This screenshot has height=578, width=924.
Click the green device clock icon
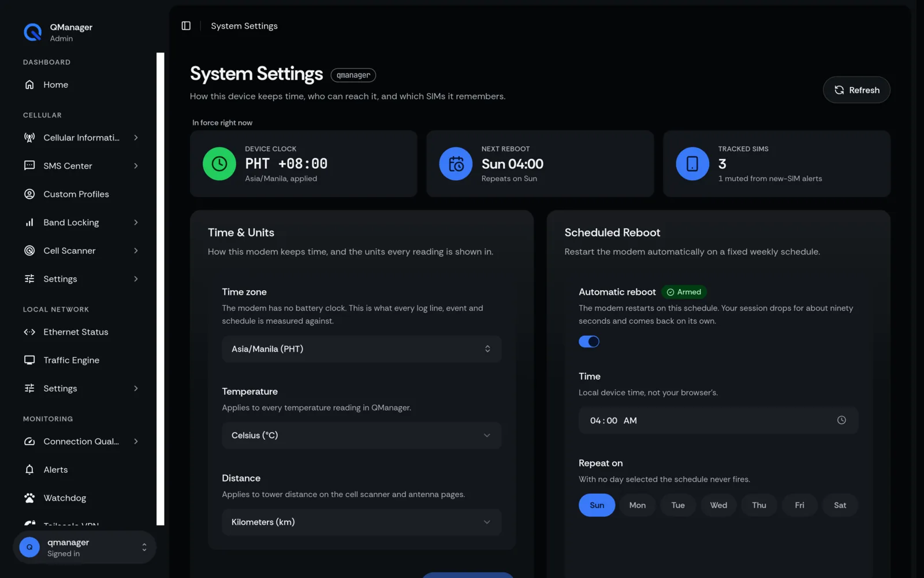pyautogui.click(x=219, y=164)
